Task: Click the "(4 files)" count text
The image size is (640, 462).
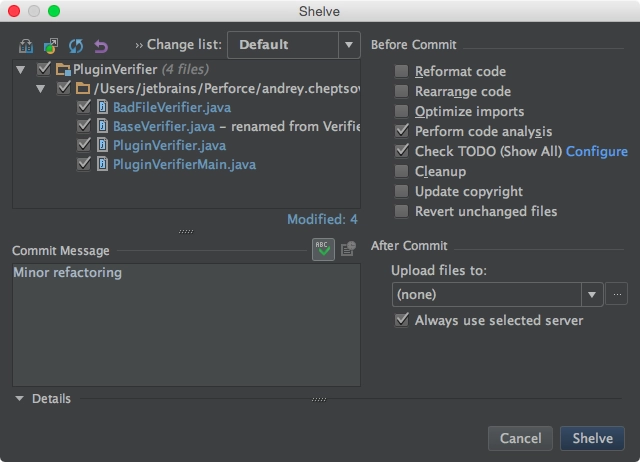Action: point(185,69)
